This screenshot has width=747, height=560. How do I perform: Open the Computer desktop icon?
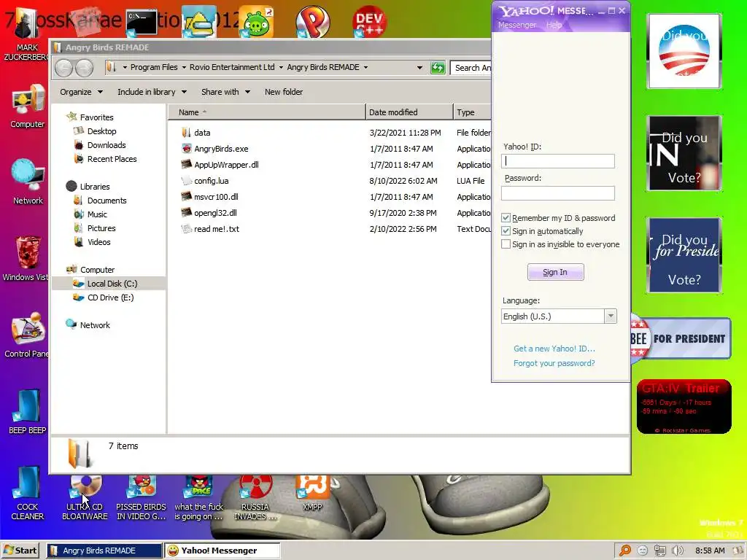point(27,107)
